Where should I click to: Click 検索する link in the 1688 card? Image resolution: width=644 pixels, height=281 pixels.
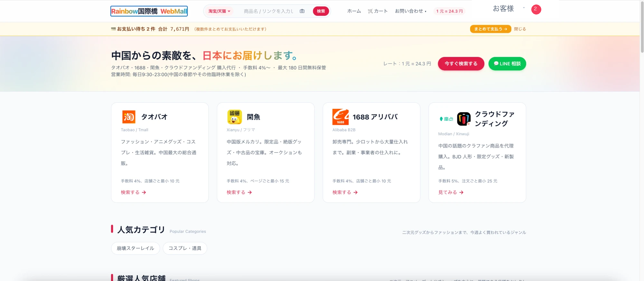(345, 192)
